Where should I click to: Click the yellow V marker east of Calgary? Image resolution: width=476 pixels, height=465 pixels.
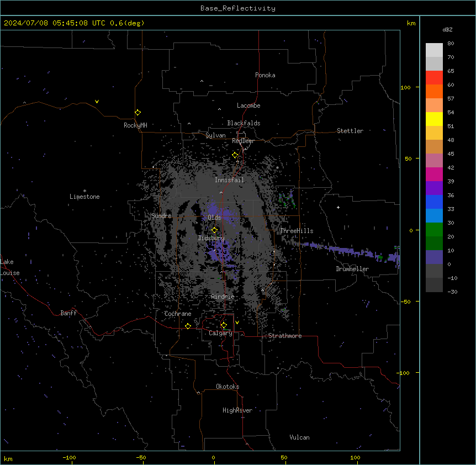tap(237, 323)
